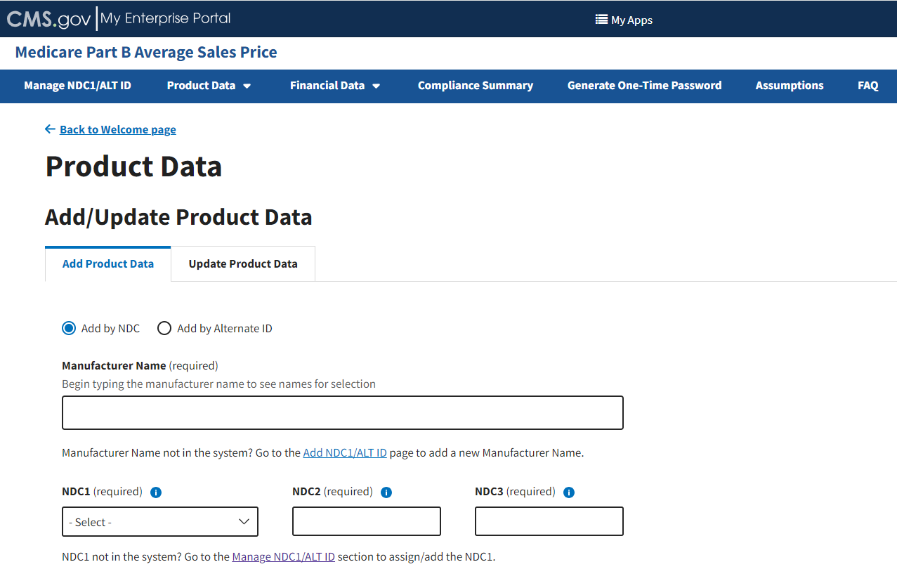Expand the Product Data menu dropdown
897x588 pixels.
(x=209, y=86)
